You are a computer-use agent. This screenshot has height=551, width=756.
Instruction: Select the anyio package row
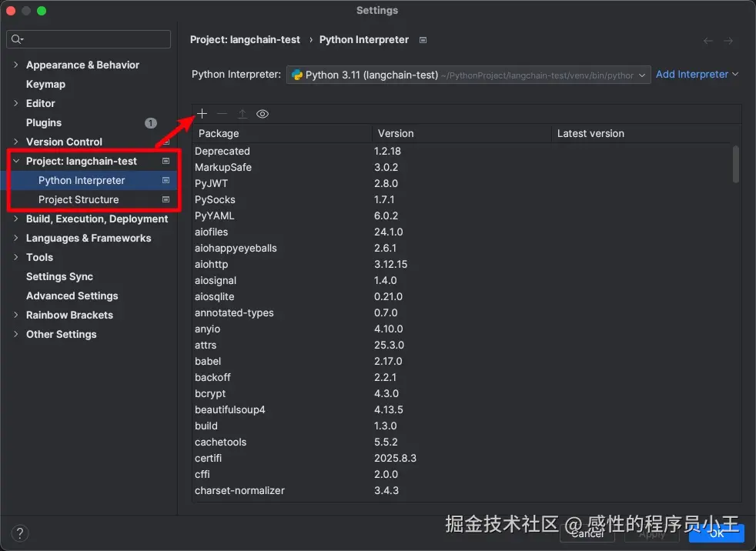coord(462,329)
